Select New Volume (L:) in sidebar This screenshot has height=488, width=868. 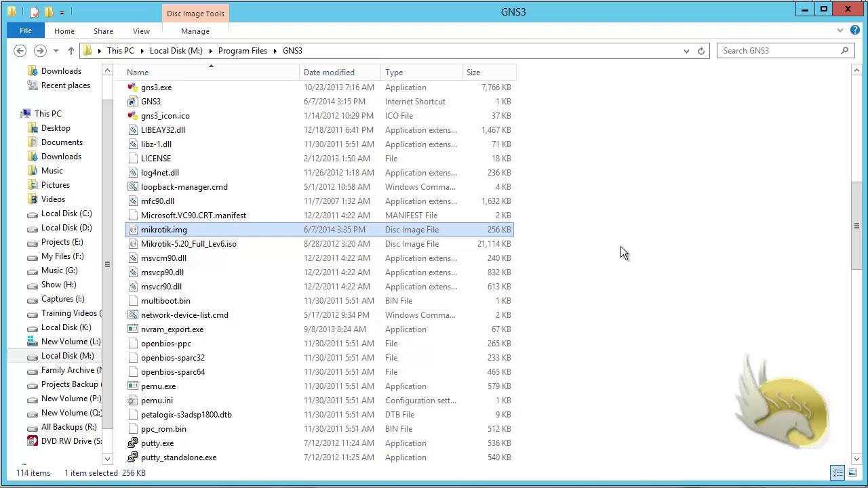tap(64, 342)
